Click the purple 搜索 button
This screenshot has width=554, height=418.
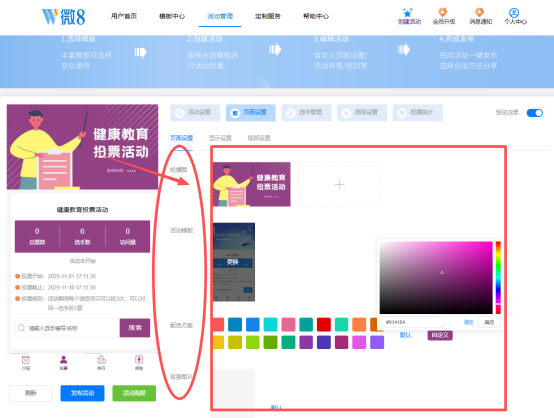coord(135,328)
